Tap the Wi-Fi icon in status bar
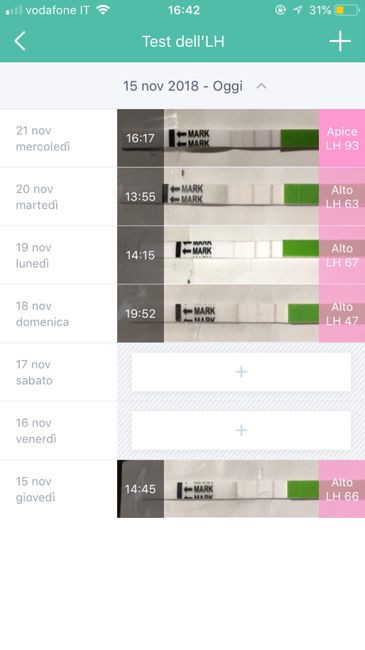The width and height of the screenshot is (365, 650). pos(102,10)
